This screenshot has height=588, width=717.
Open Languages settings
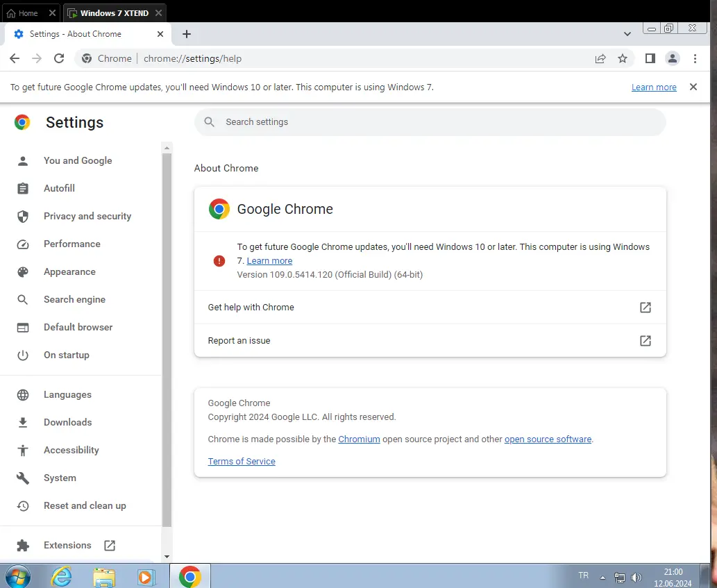pos(67,394)
